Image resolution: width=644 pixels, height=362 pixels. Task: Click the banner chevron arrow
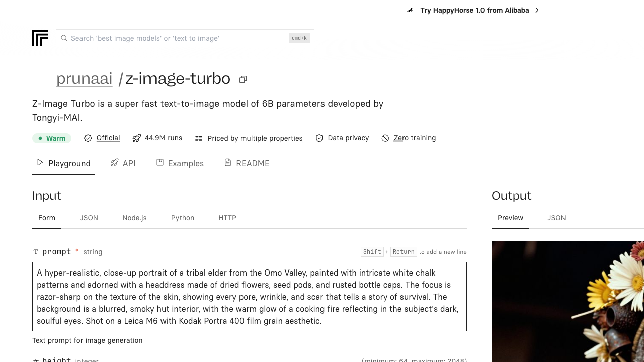pos(537,10)
